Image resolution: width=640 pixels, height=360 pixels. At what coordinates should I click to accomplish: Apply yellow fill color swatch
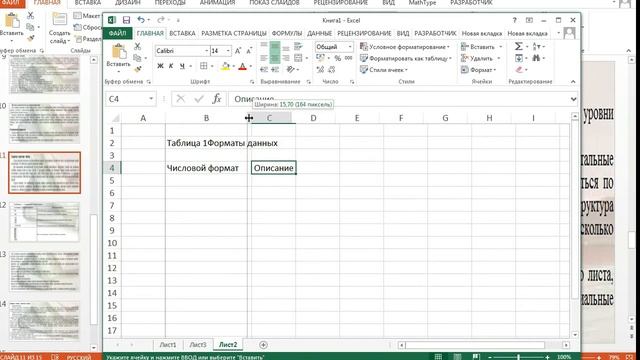coord(225,66)
